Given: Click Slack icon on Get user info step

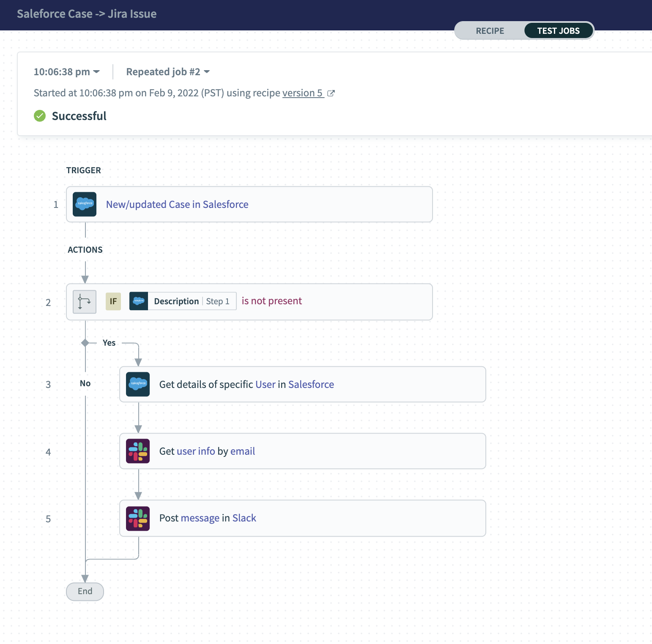Looking at the screenshot, I should pos(138,451).
